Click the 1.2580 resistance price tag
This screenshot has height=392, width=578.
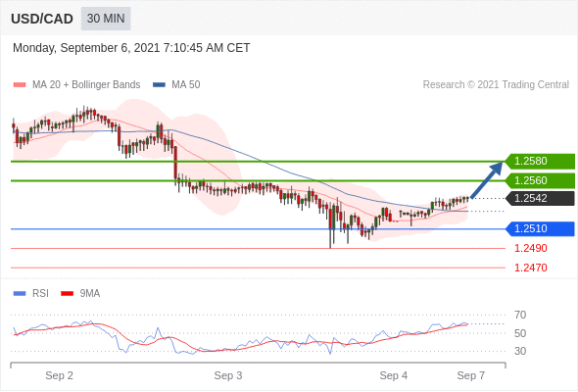click(540, 161)
